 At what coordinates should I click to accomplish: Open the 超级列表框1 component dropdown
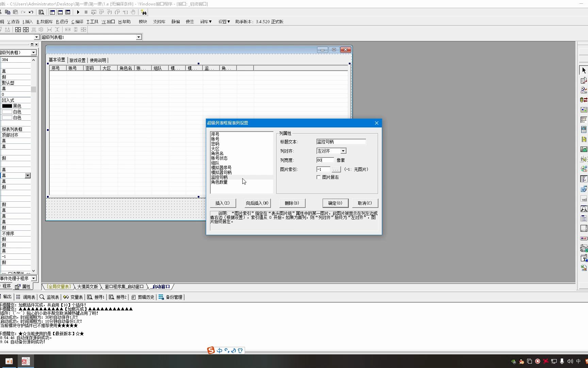(x=138, y=37)
